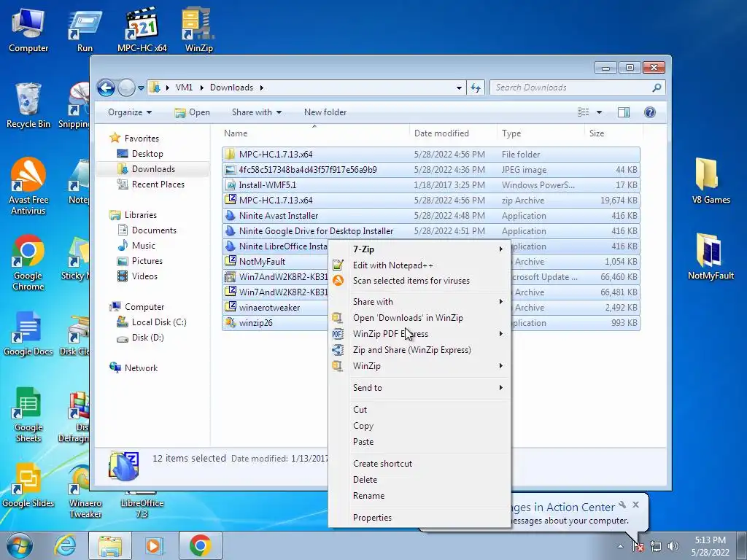Expand the 7-Zip submenu

[419, 249]
